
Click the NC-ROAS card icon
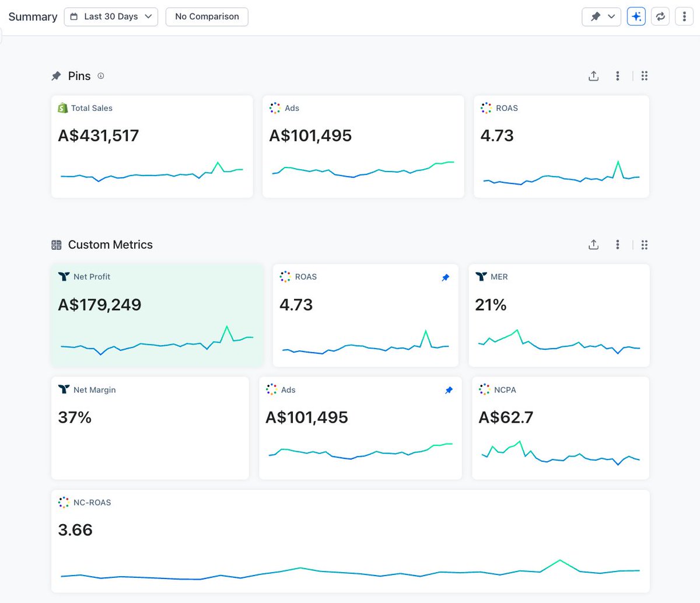click(x=64, y=502)
